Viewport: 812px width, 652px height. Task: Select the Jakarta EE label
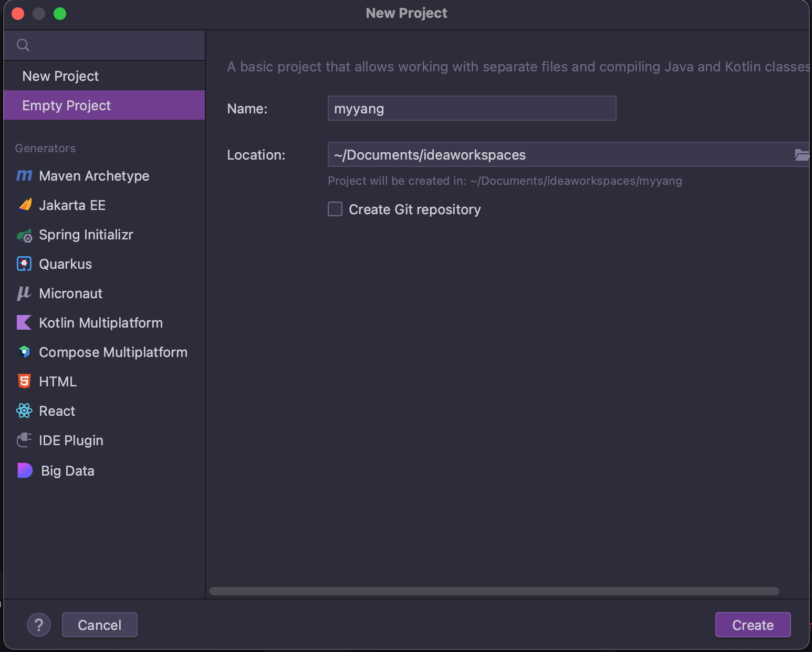click(x=72, y=205)
